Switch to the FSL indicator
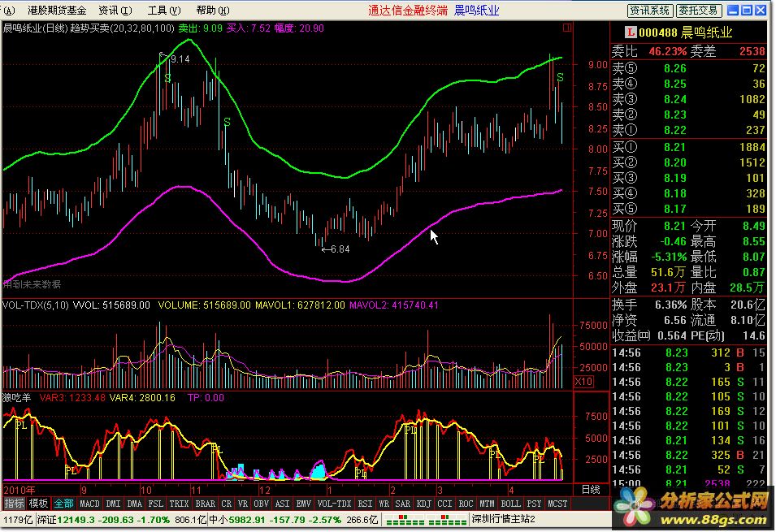This screenshot has width=776, height=532. (x=155, y=504)
